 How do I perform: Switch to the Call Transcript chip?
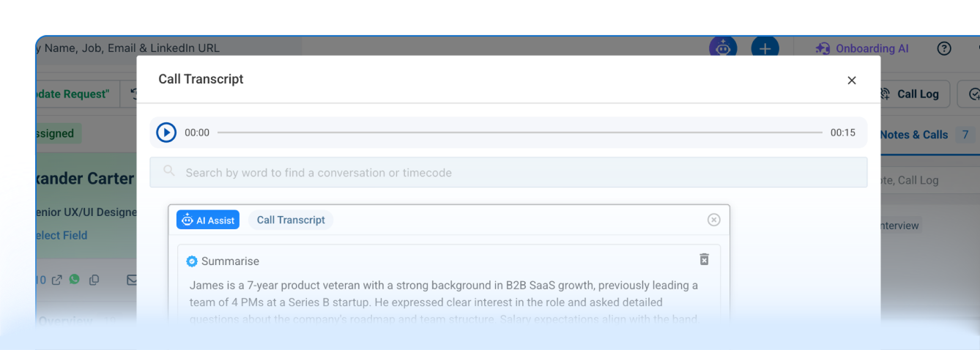(x=291, y=220)
